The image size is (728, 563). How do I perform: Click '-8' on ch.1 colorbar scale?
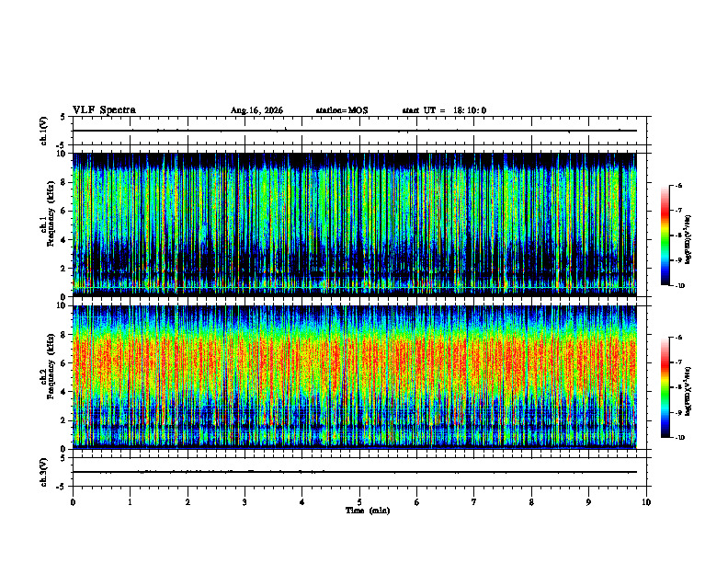(678, 236)
